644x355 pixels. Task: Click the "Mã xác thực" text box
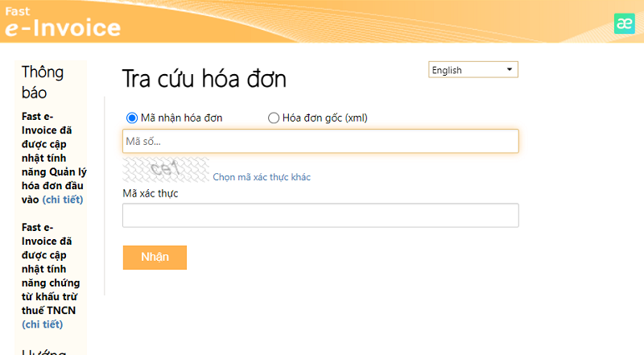(320, 216)
